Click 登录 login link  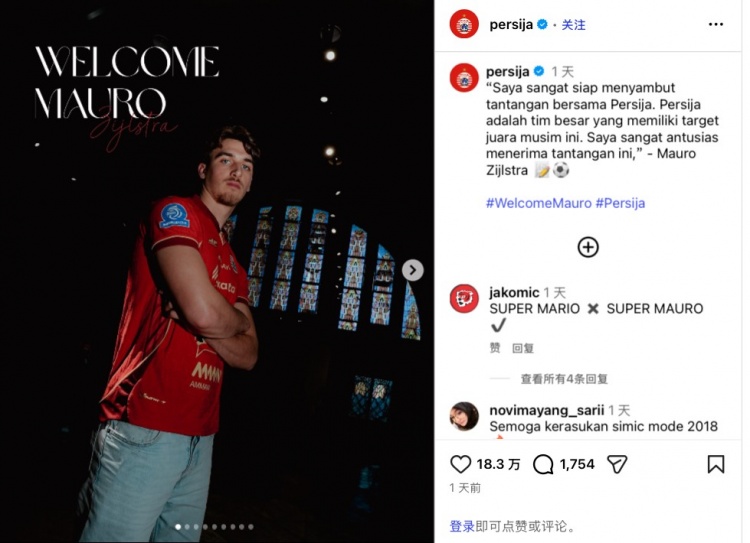(x=462, y=527)
